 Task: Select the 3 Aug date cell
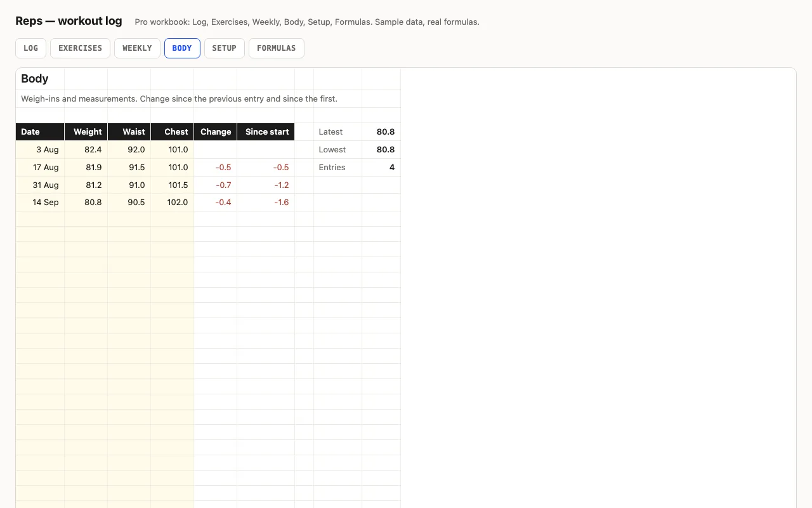point(40,150)
